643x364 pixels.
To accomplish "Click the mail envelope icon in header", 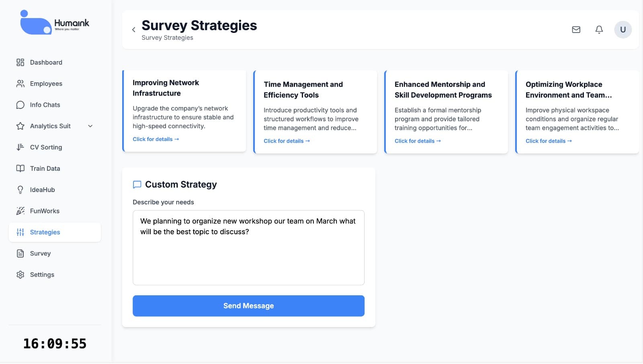I will (576, 30).
